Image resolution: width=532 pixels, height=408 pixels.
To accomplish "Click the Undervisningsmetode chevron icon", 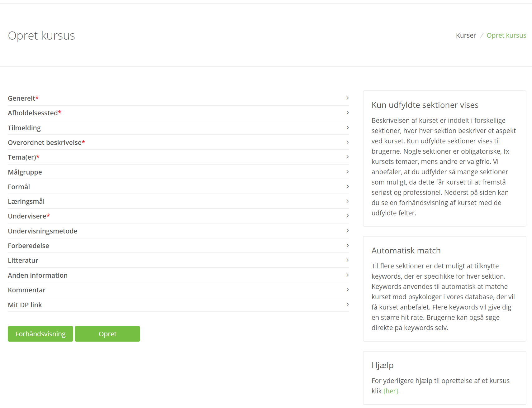I will (x=347, y=231).
